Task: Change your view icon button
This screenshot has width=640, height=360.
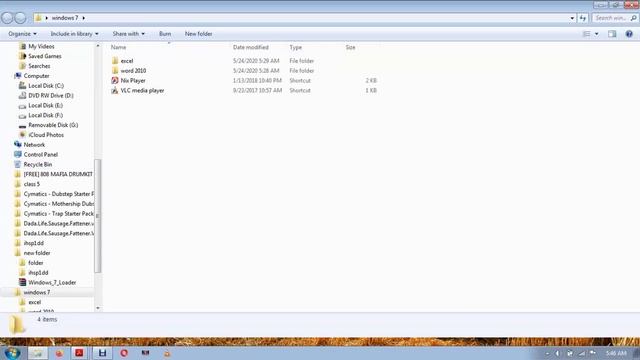Action: [x=586, y=34]
